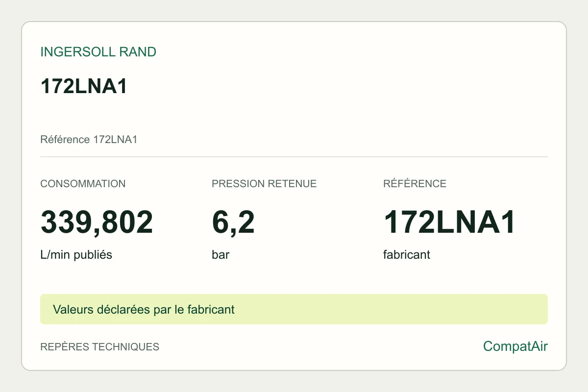Click the CONSOMMATION column heading
The width and height of the screenshot is (588, 392).
[83, 184]
